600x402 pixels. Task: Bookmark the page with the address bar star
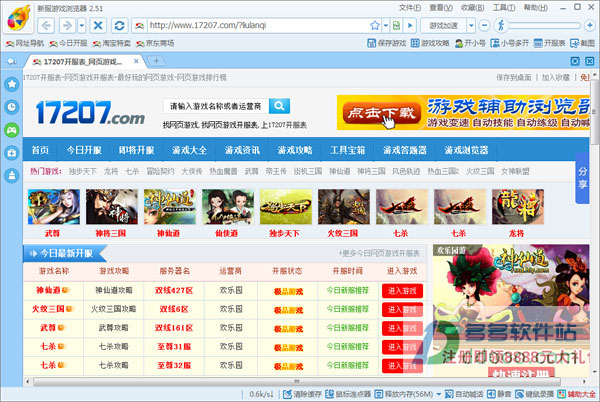375,26
